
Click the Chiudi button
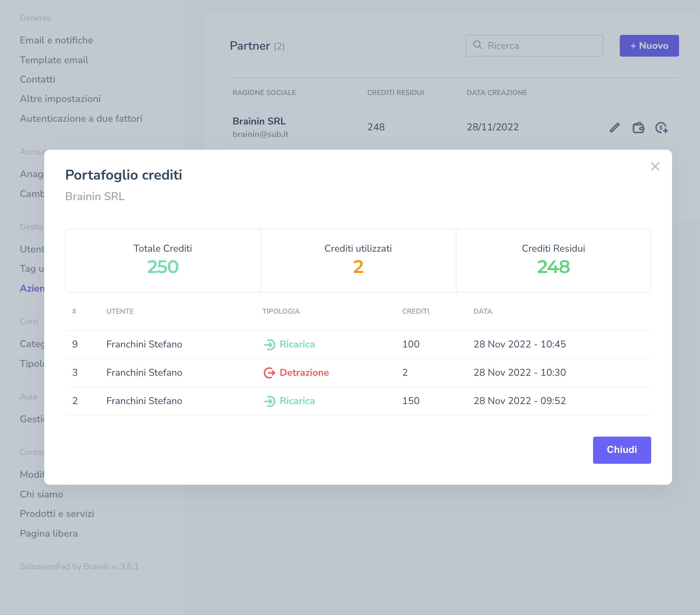click(622, 450)
